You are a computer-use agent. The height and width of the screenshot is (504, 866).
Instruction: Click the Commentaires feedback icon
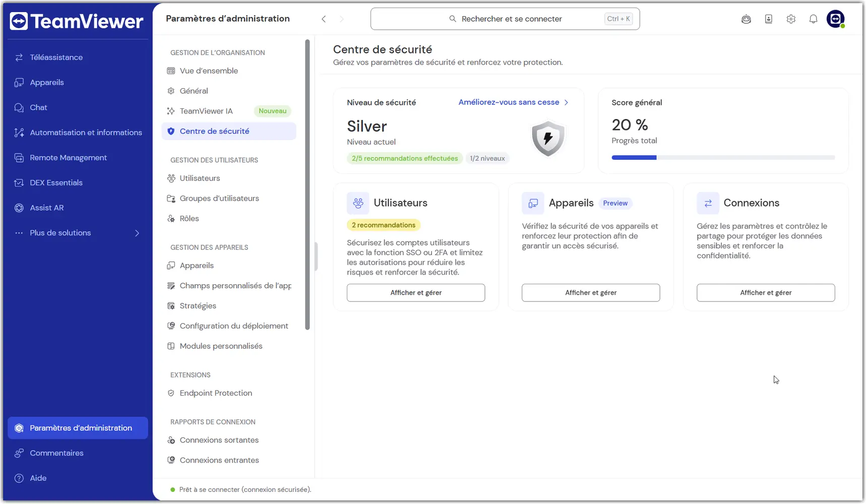point(19,453)
